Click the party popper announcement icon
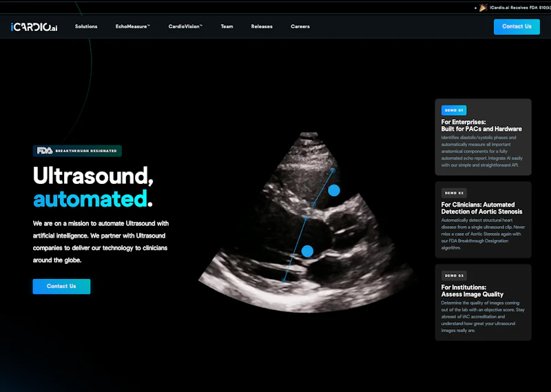This screenshot has height=392, width=551. [484, 8]
